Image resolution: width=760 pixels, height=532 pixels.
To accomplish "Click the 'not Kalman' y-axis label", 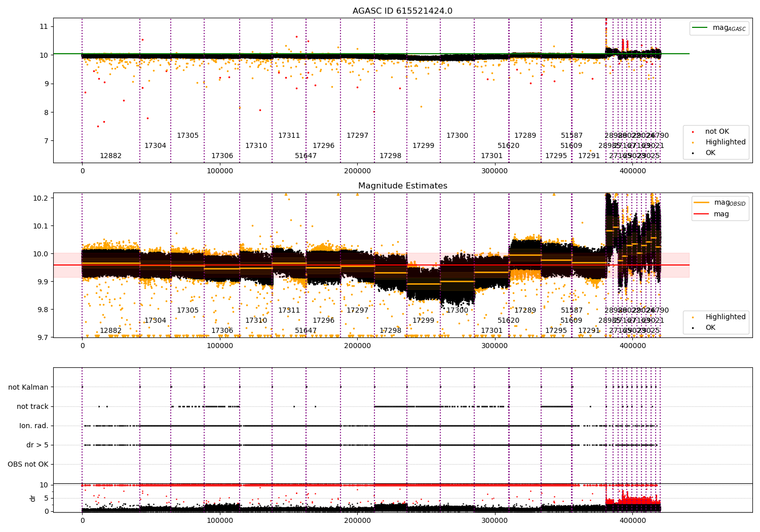I will pos(28,387).
